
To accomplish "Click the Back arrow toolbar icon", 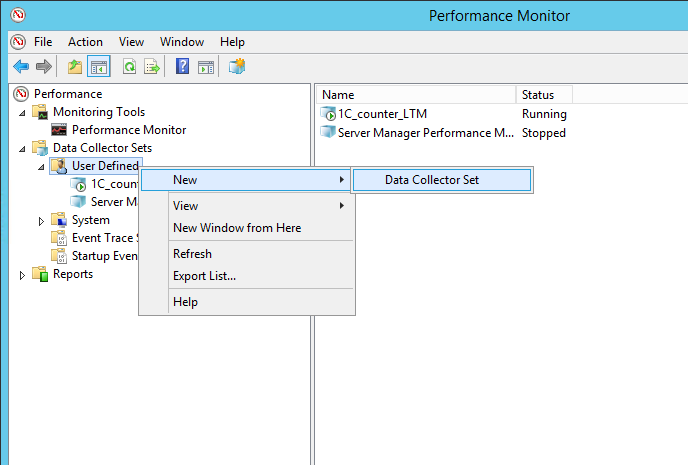I will click(21, 67).
